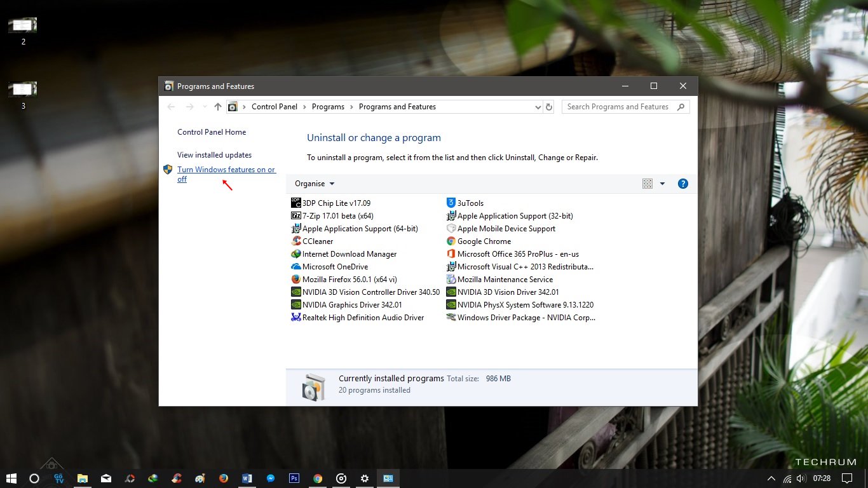Select Microsoft OneDrive in the list
Image resolution: width=868 pixels, height=488 pixels.
point(329,267)
